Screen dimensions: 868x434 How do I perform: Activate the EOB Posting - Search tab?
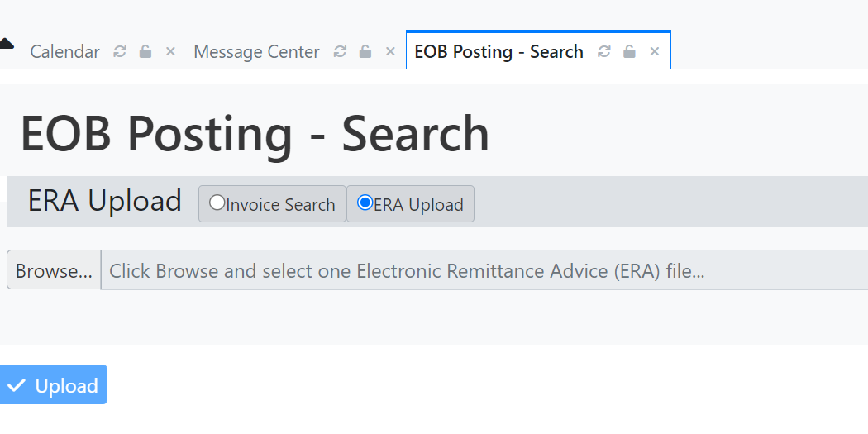pyautogui.click(x=498, y=52)
